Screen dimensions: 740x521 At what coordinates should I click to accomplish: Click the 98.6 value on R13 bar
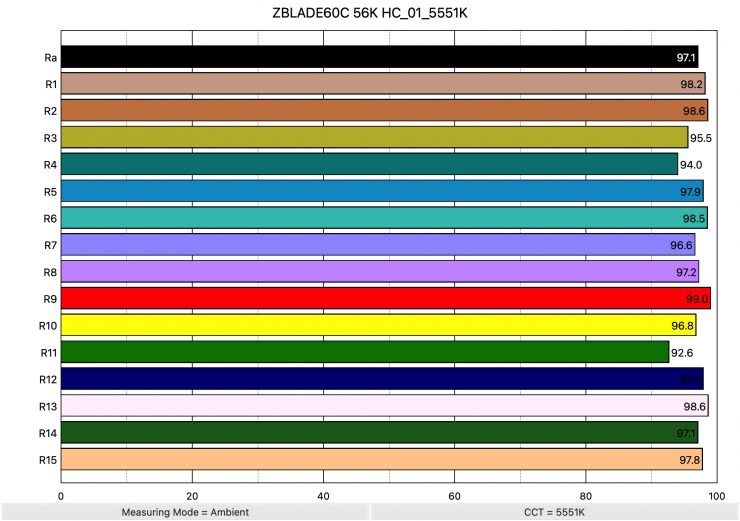point(694,406)
